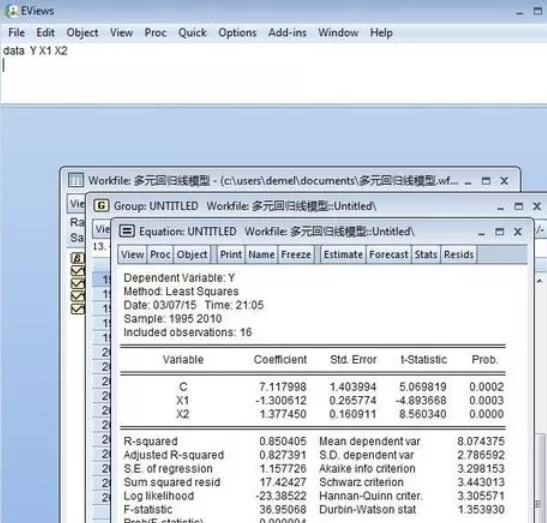The width and height of the screenshot is (547, 523).
Task: Click Log likelihood value -23.38522
Action: click(x=281, y=496)
